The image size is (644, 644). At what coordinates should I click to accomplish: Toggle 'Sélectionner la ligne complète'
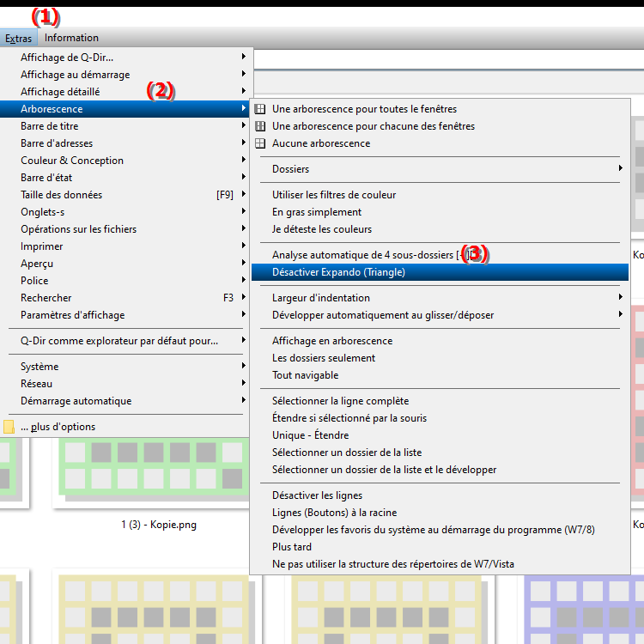pyautogui.click(x=440, y=401)
